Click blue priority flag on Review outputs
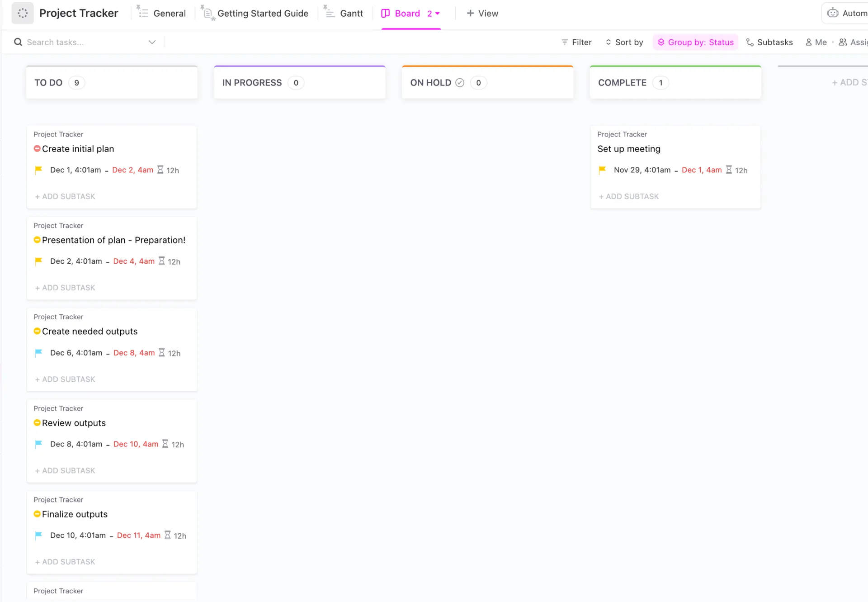Image resolution: width=868 pixels, height=602 pixels. click(x=38, y=444)
